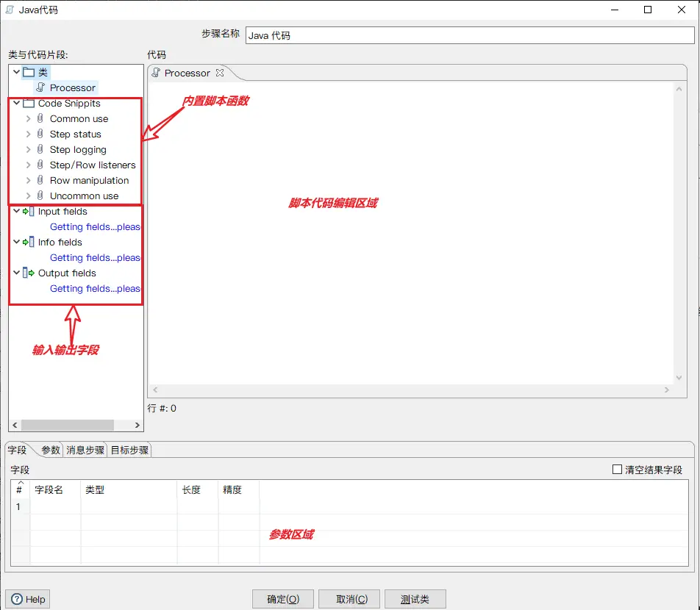Click the code editor scroll right arrow
The image size is (700, 610).
[666, 390]
